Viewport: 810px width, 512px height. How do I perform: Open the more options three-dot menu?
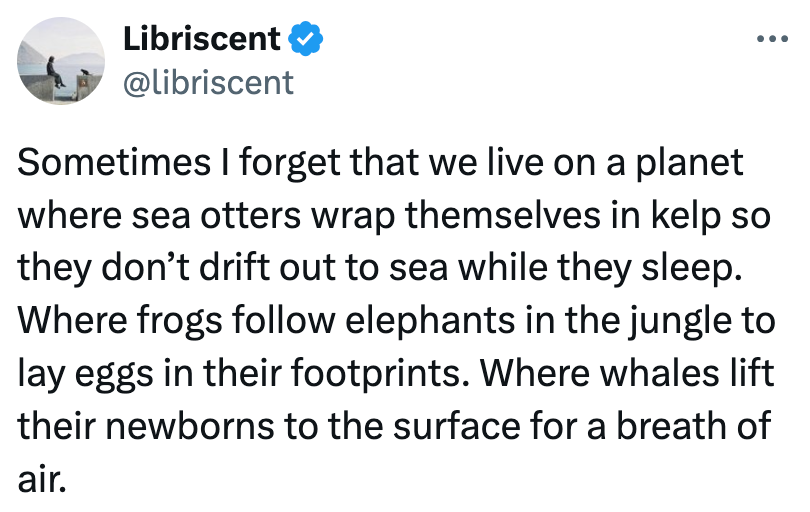click(x=773, y=41)
